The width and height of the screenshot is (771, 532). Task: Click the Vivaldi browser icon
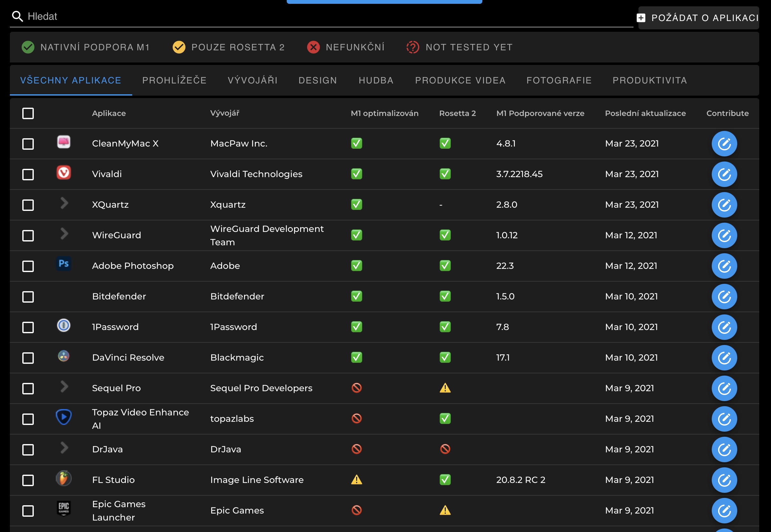click(x=64, y=173)
